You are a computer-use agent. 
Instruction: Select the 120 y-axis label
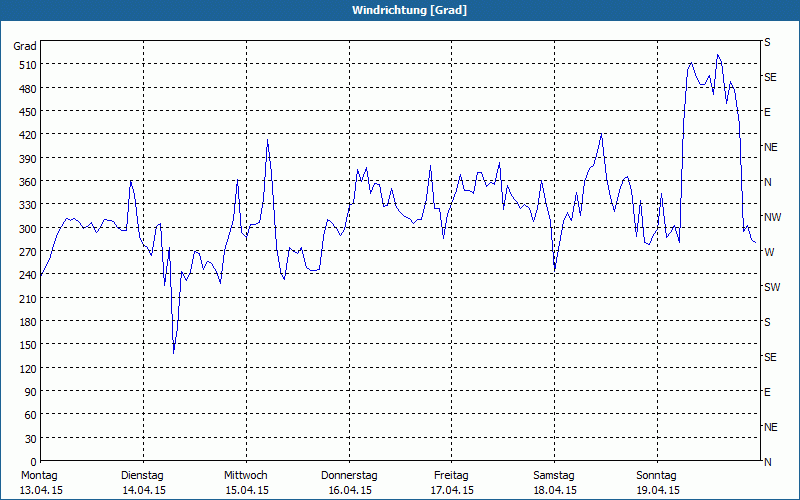[28, 369]
